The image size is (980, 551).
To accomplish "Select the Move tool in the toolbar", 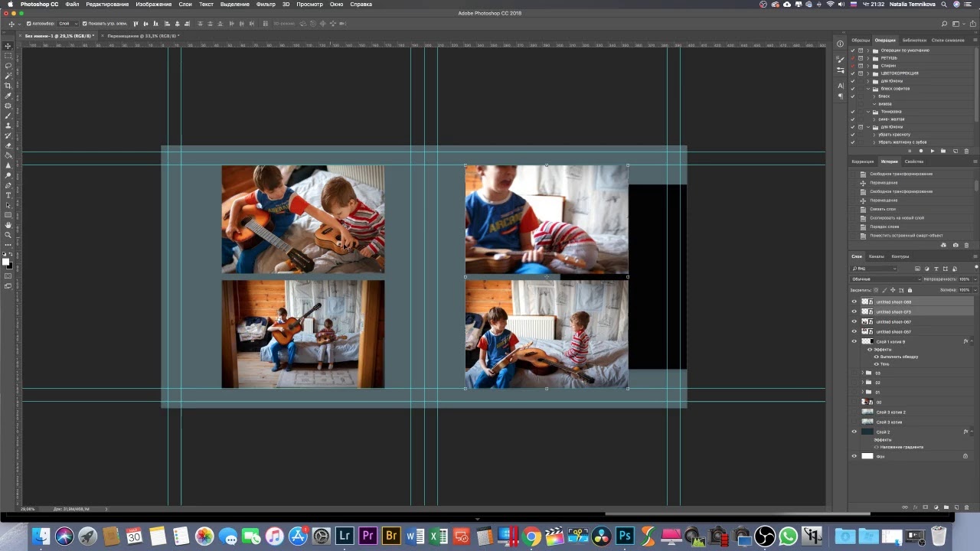I will (x=8, y=46).
